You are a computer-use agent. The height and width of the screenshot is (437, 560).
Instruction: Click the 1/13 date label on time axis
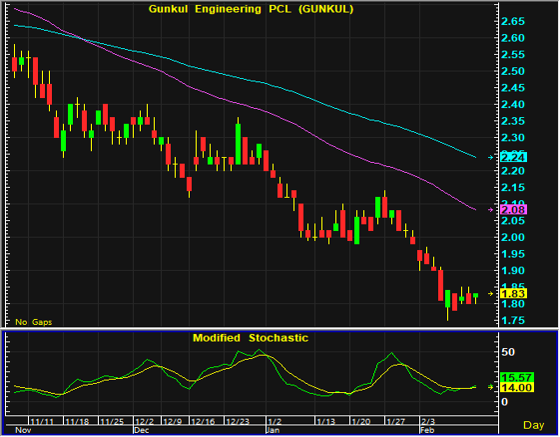click(326, 422)
